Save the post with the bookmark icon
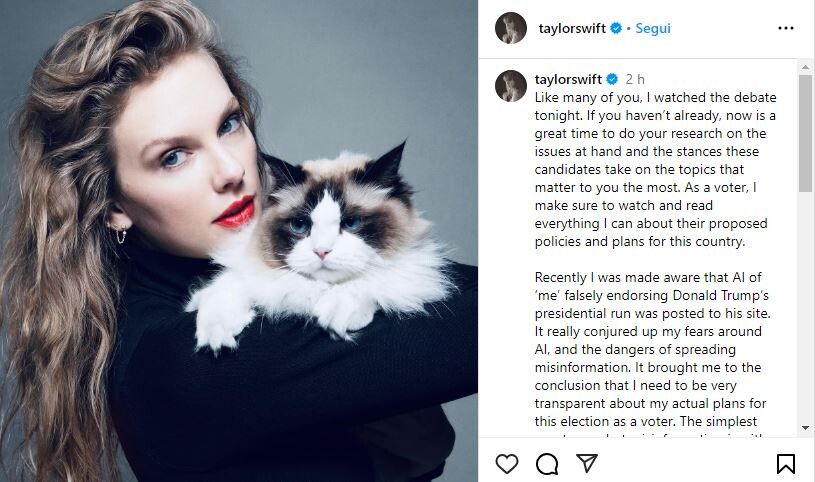This screenshot has height=482, width=815. (x=785, y=464)
